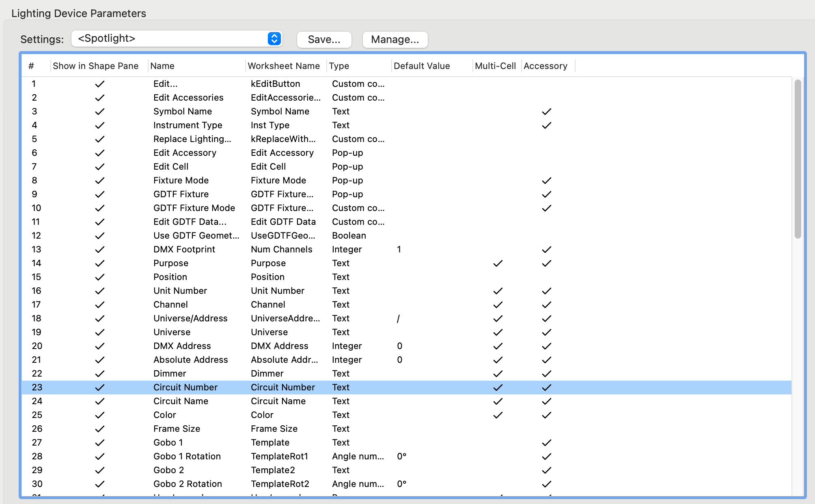Select the Universe/Address parameter row
The height and width of the screenshot is (504, 815).
[x=190, y=319]
